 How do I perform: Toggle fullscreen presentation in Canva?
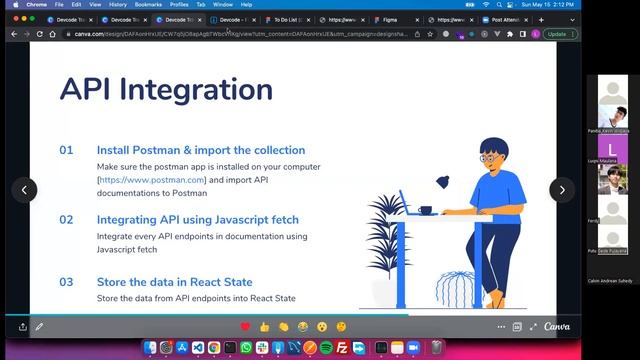[533, 327]
